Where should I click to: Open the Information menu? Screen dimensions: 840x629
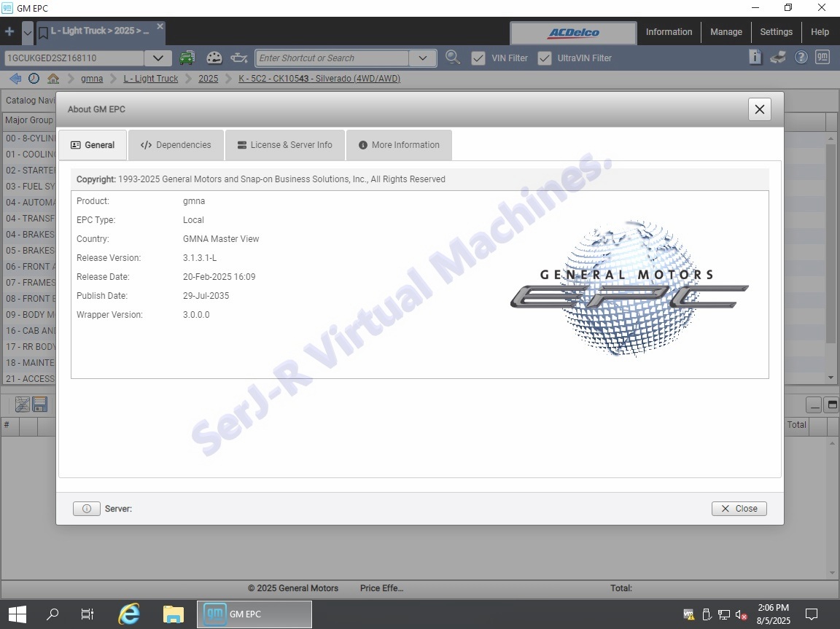pos(669,32)
